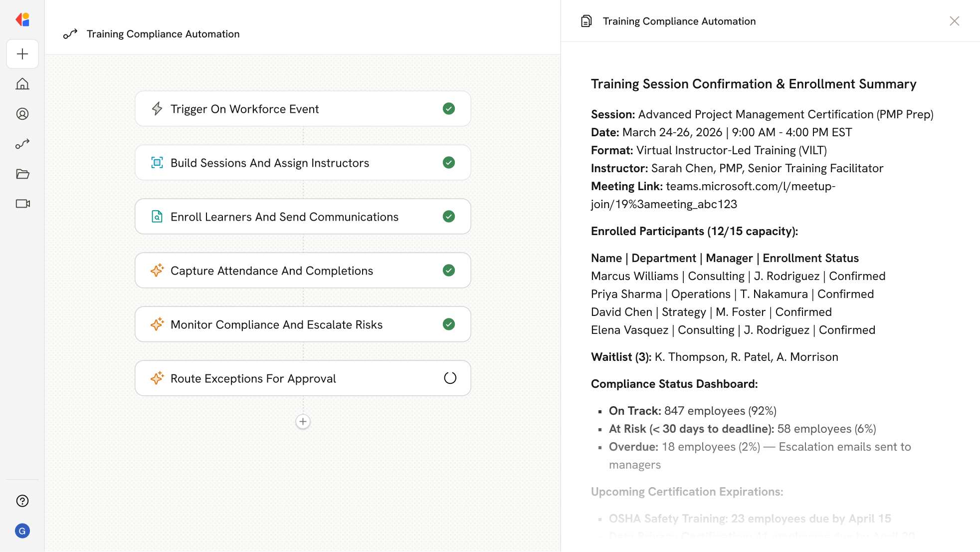Click the Training Compliance Automation breadcrumb title

(x=163, y=34)
